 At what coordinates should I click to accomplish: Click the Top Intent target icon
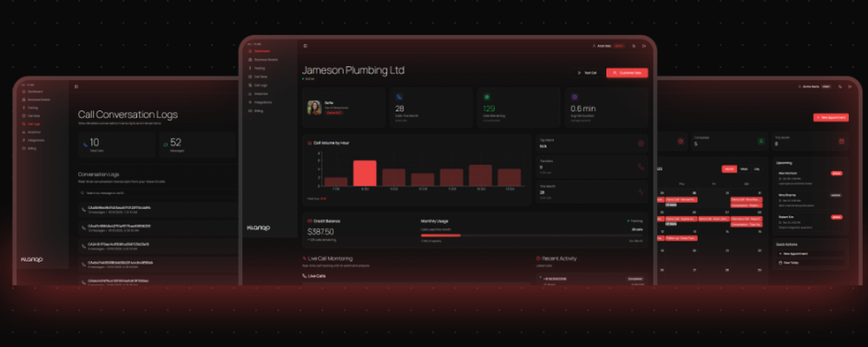click(641, 144)
